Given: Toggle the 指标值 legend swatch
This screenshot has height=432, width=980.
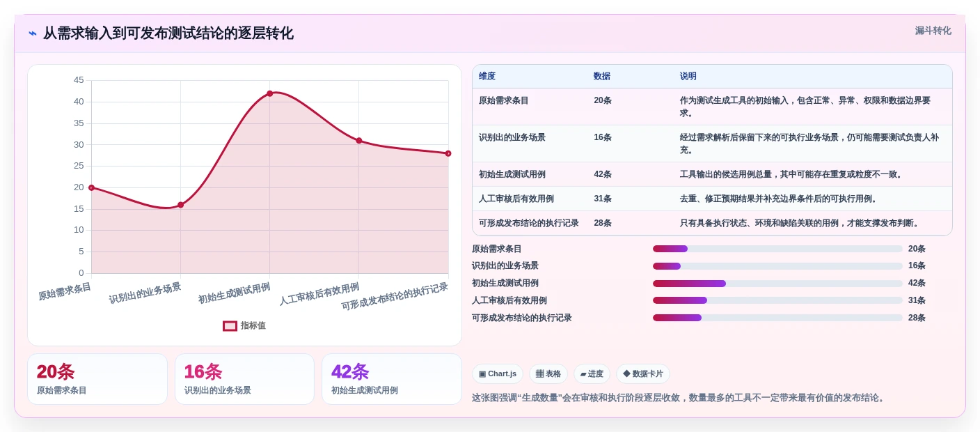Looking at the screenshot, I should click(230, 325).
